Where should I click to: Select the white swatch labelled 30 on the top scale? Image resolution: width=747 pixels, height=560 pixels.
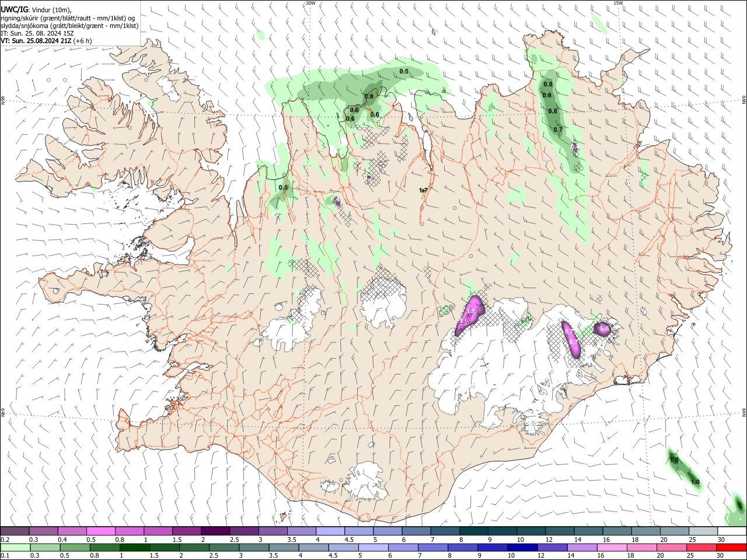coord(732,531)
